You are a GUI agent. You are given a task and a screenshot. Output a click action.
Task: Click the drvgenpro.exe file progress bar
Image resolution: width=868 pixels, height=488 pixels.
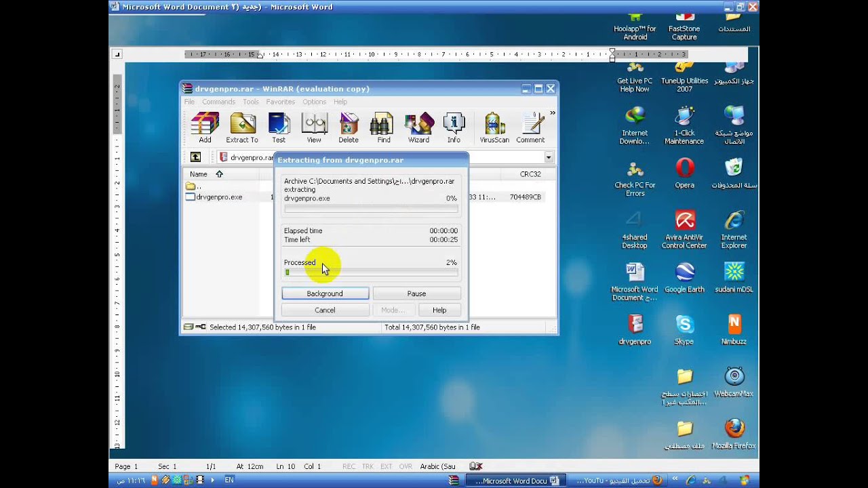371,209
